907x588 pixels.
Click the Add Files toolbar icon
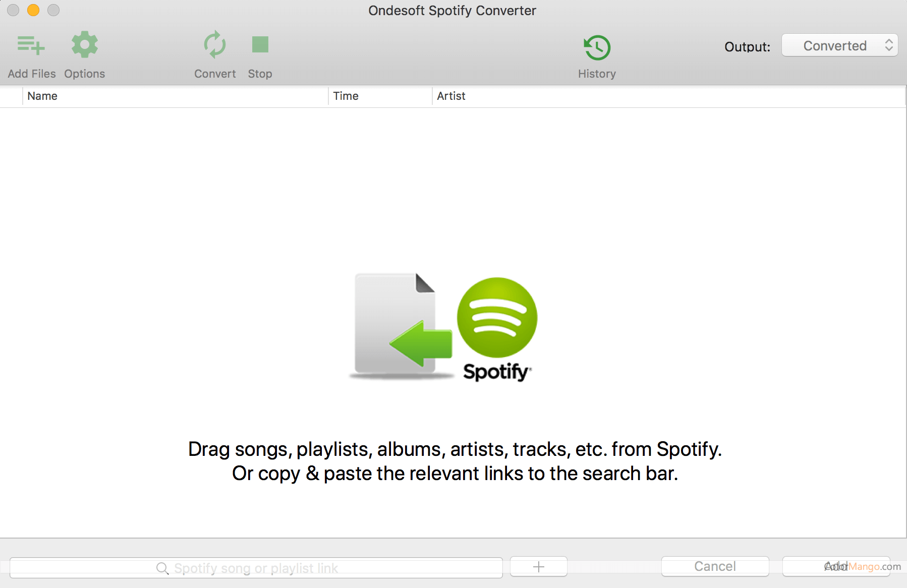pos(31,46)
